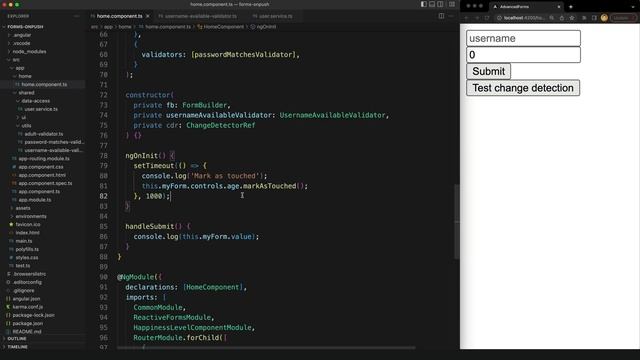Bookmark page with star icon
The width and height of the screenshot is (640, 360).
[x=572, y=18]
